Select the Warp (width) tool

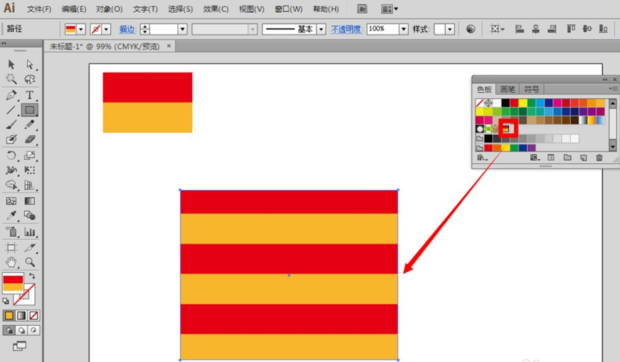click(x=11, y=170)
